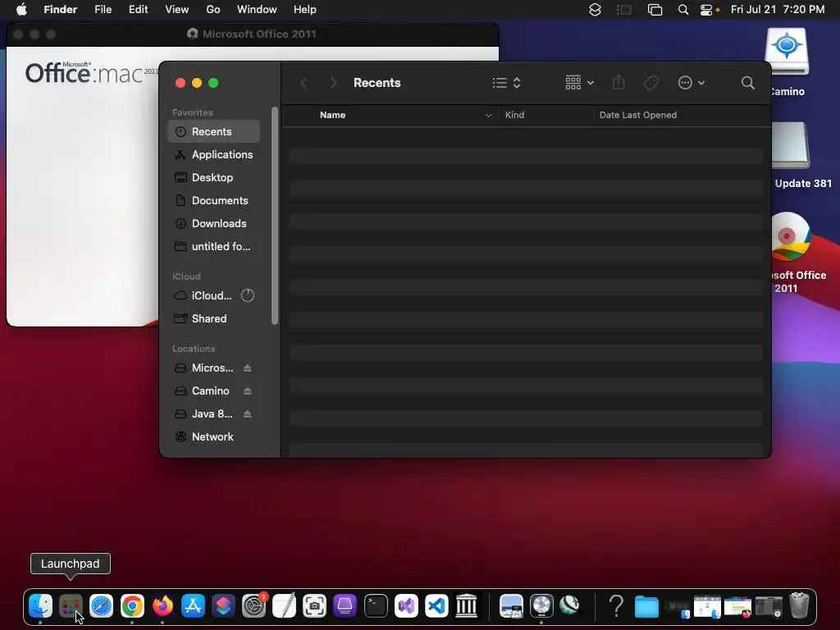Open the Help menu
Screen dimensions: 840x630
(x=305, y=10)
